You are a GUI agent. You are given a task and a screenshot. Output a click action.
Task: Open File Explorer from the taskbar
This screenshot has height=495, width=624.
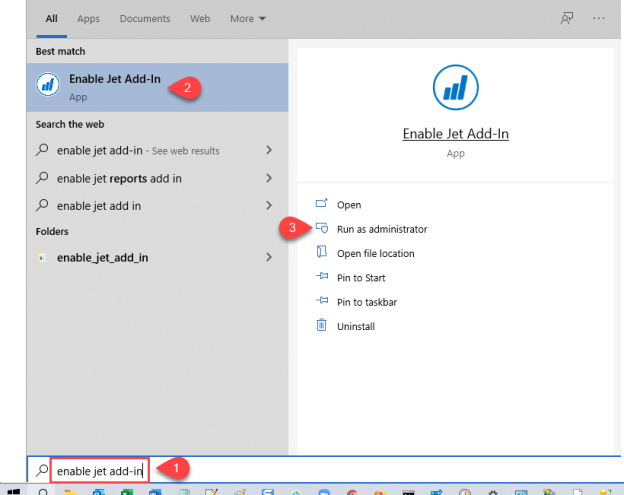pyautogui.click(x=70, y=492)
